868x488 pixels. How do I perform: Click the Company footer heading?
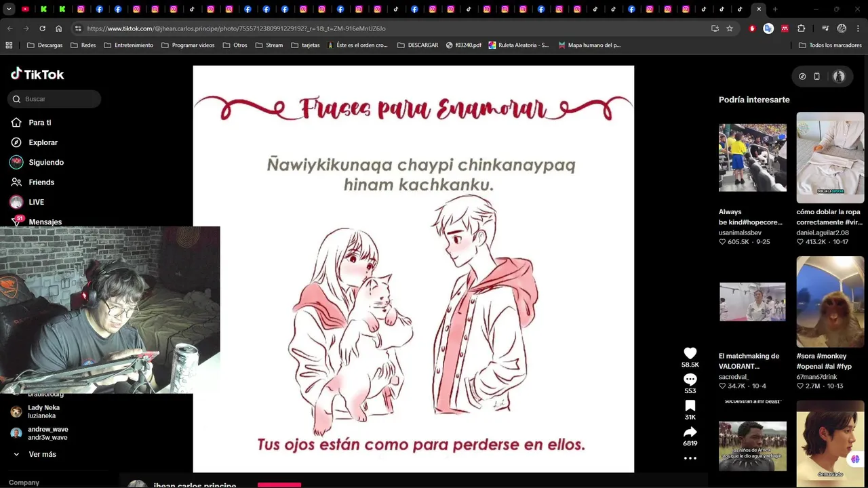pyautogui.click(x=24, y=483)
